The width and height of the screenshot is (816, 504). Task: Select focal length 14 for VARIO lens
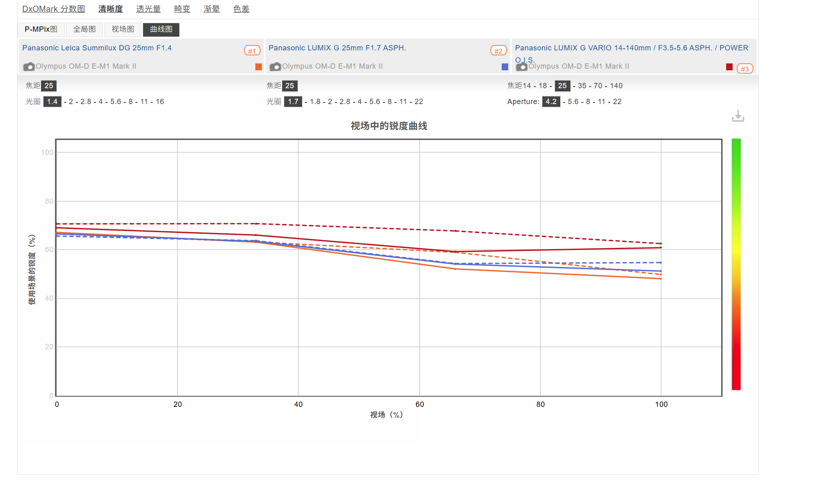(x=527, y=86)
